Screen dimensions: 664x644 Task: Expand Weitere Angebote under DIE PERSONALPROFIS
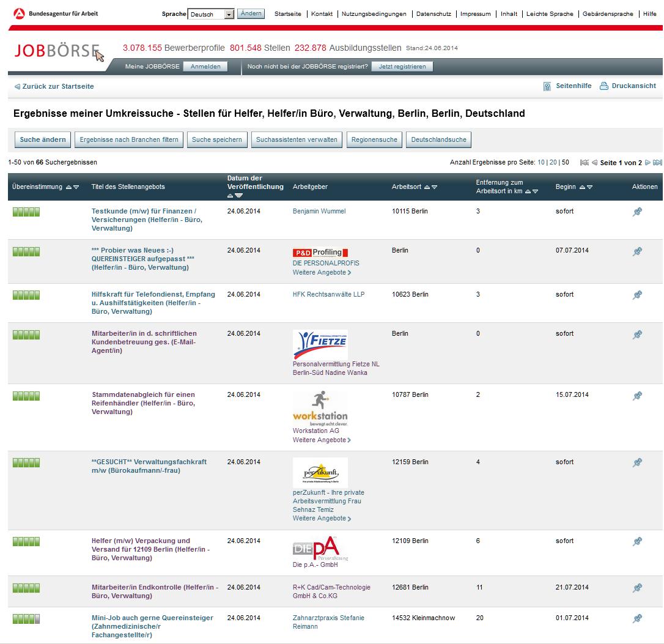click(322, 272)
